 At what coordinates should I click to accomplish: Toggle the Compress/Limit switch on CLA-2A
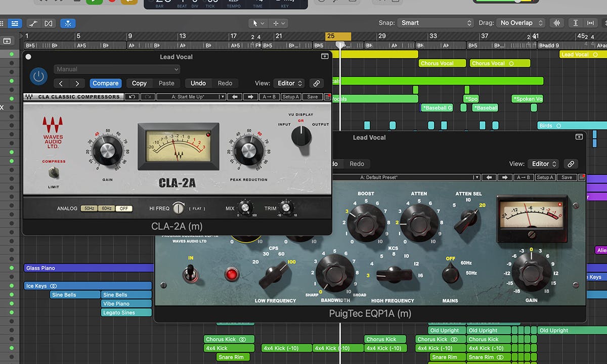coord(54,173)
